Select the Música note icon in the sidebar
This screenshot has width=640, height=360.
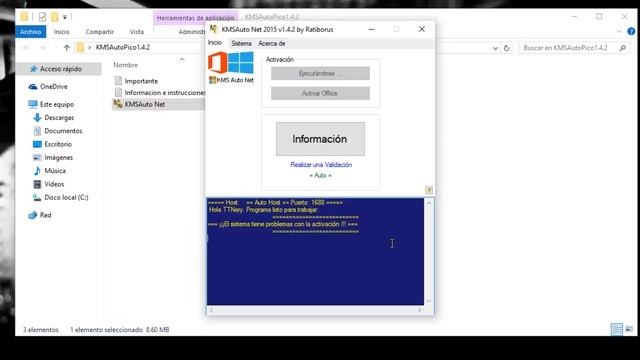click(37, 171)
